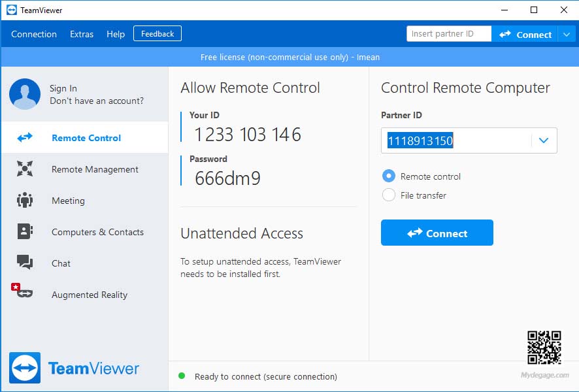Switch to Remote Control section
This screenshot has height=392, width=579.
(85, 138)
